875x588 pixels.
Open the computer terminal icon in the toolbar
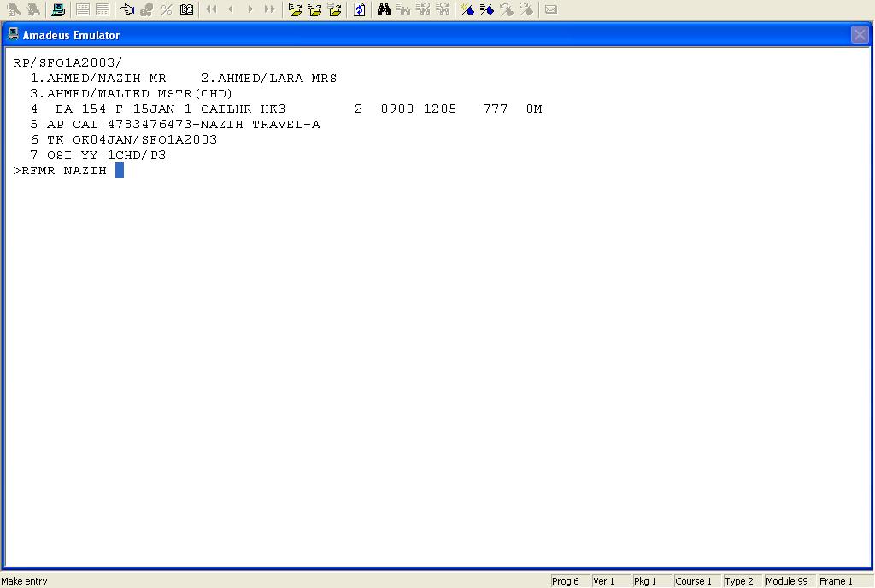click(58, 9)
